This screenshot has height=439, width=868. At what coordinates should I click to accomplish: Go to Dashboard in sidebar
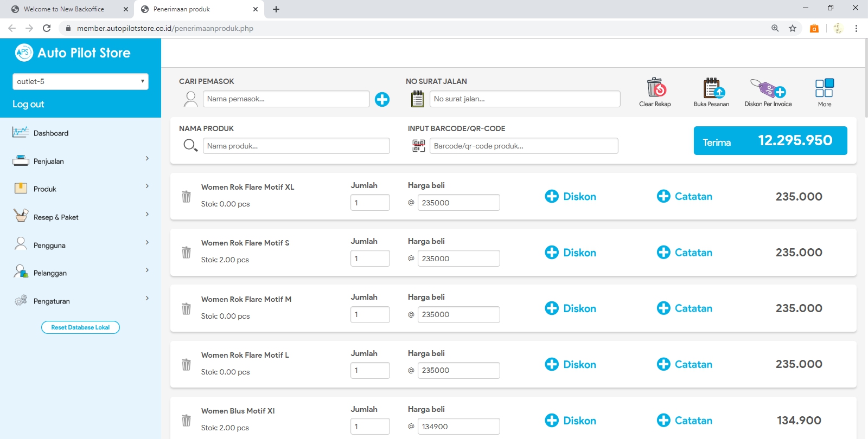51,133
